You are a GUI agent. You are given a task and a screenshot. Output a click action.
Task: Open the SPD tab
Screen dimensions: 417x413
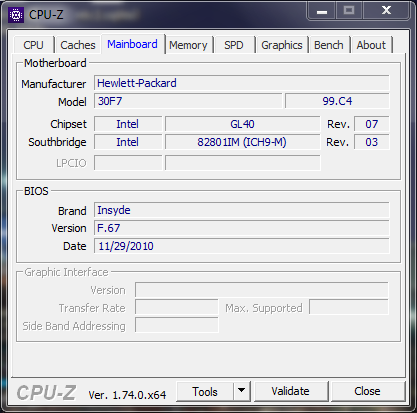tap(234, 45)
